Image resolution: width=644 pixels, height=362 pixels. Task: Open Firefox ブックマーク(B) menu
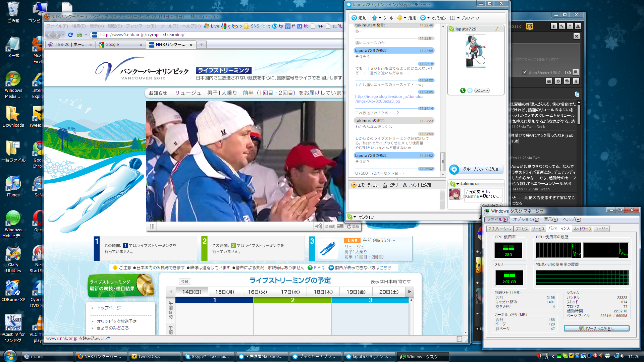pos(141,26)
